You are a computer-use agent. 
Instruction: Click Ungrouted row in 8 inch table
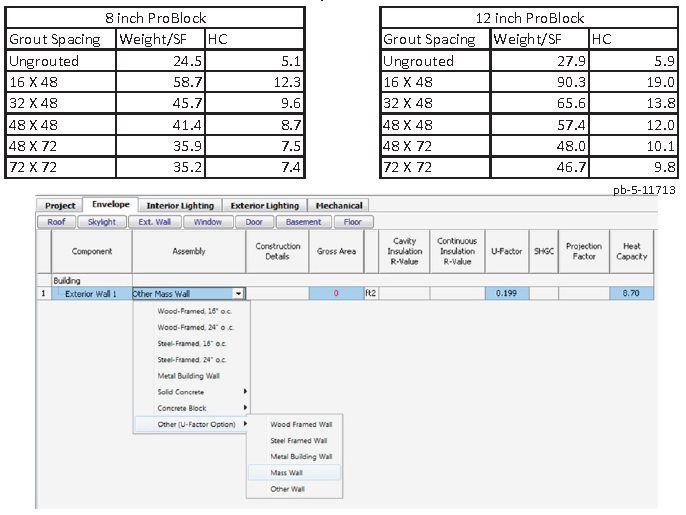155,61
